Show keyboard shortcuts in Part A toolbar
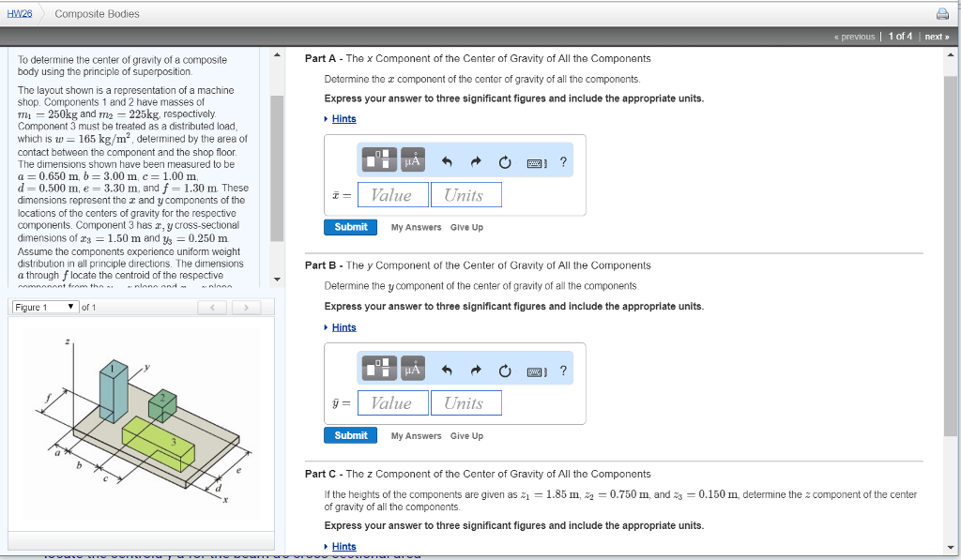 [536, 162]
